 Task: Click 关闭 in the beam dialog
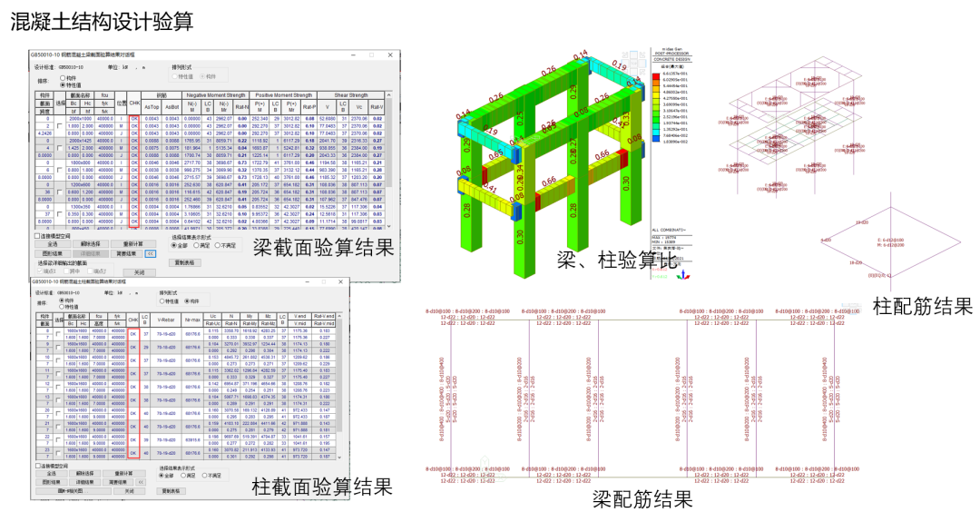(x=140, y=272)
